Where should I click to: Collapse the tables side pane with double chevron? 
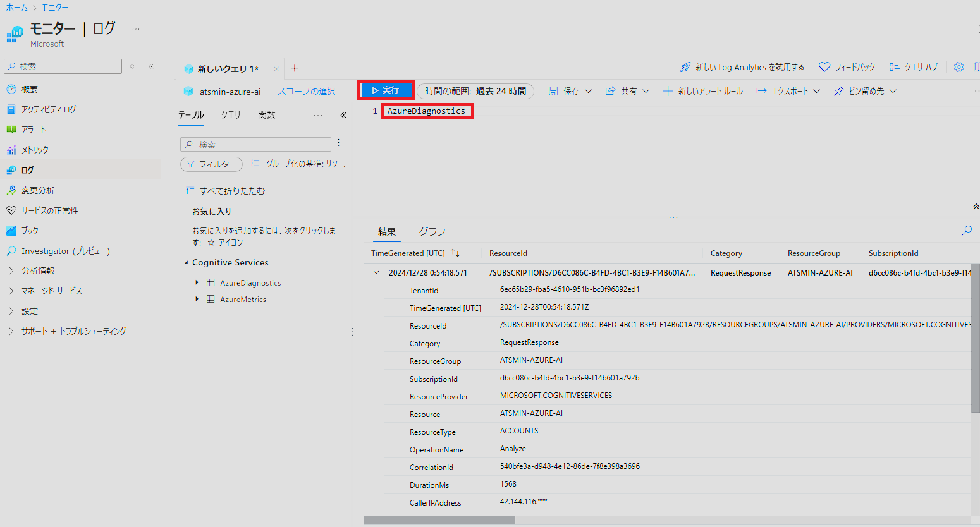[343, 115]
